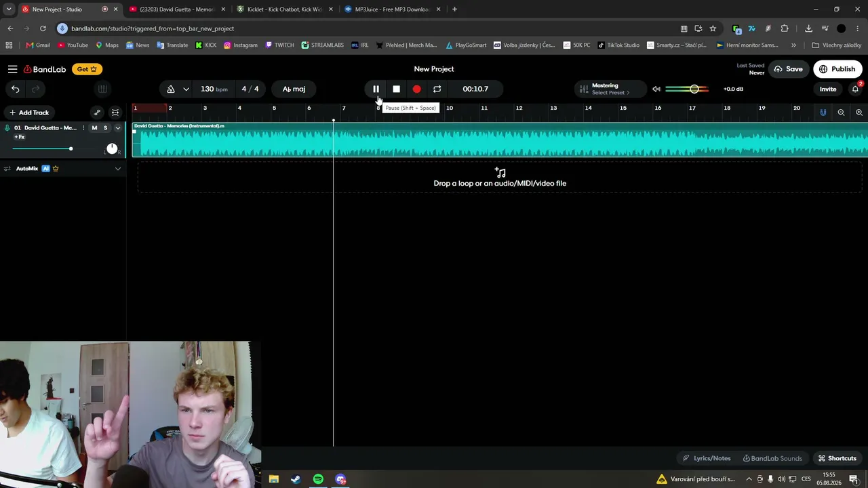Open the browser downloads icon

[x=808, y=28]
